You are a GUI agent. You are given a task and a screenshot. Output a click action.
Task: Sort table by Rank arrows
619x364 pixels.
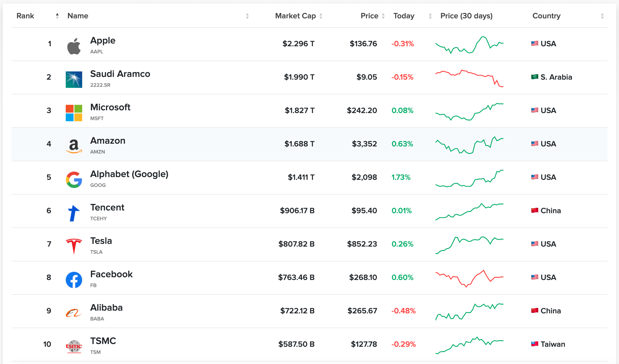point(57,16)
